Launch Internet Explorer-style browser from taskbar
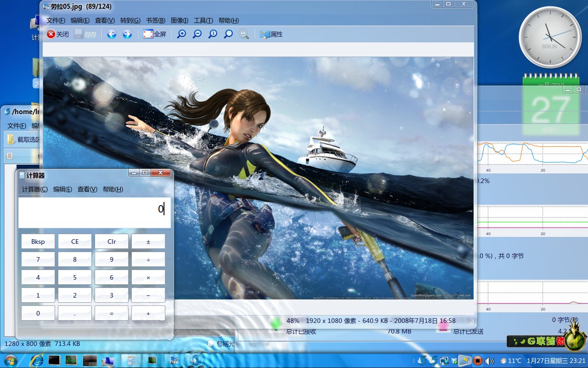Image resolution: width=588 pixels, height=368 pixels. 37,360
